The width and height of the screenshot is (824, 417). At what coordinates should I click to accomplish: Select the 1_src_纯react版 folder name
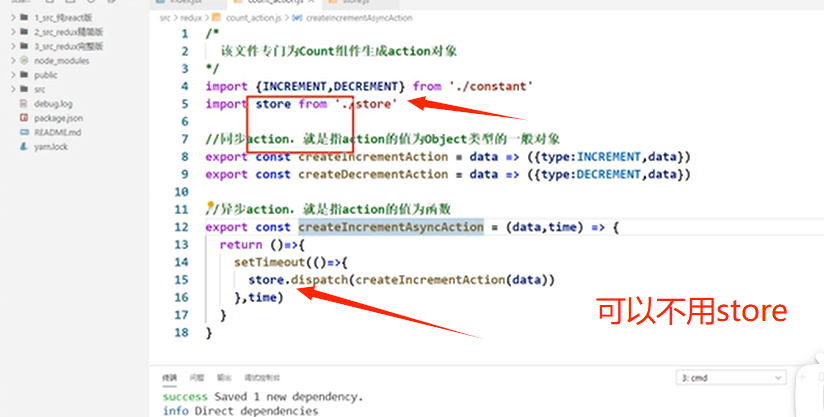pyautogui.click(x=63, y=18)
